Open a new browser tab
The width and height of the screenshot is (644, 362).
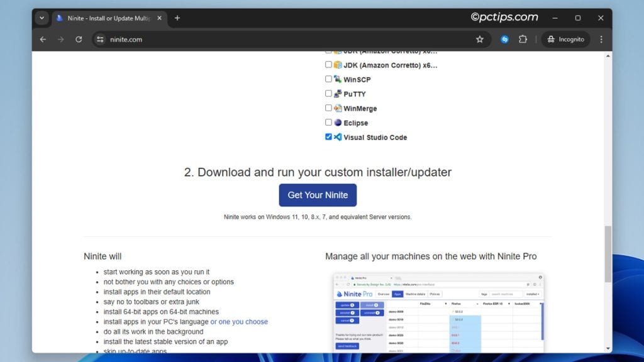[x=177, y=18]
